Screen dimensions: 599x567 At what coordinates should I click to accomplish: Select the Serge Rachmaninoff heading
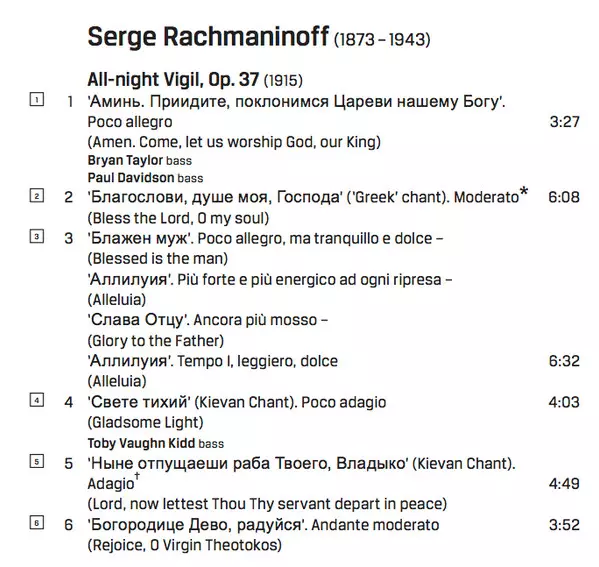pyautogui.click(x=208, y=37)
